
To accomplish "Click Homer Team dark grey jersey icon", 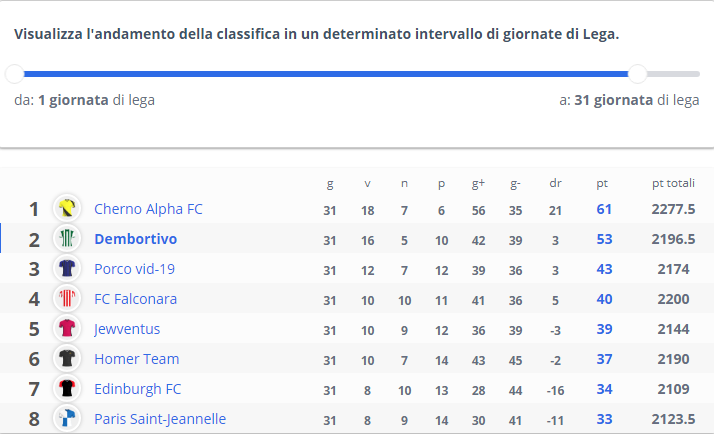I will click(67, 358).
